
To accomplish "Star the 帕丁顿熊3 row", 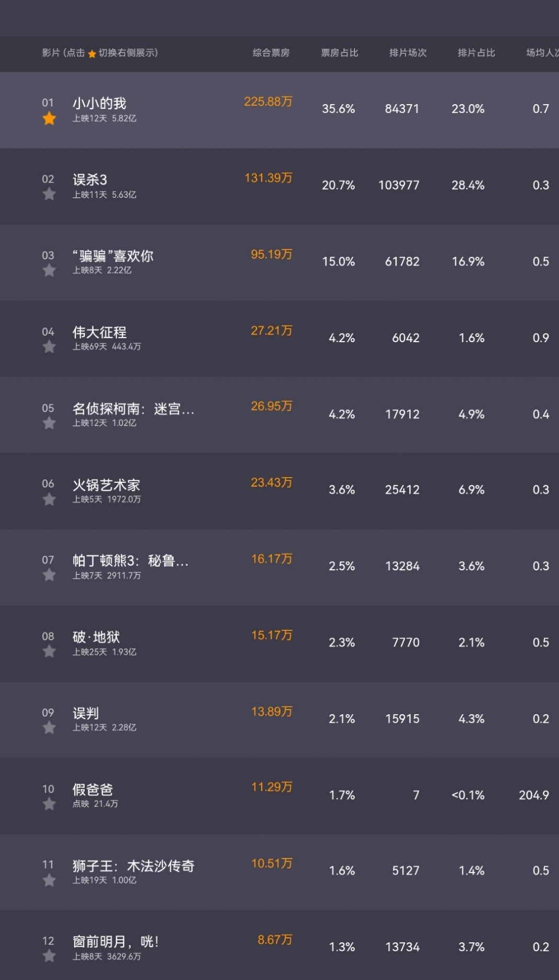I will tap(49, 576).
